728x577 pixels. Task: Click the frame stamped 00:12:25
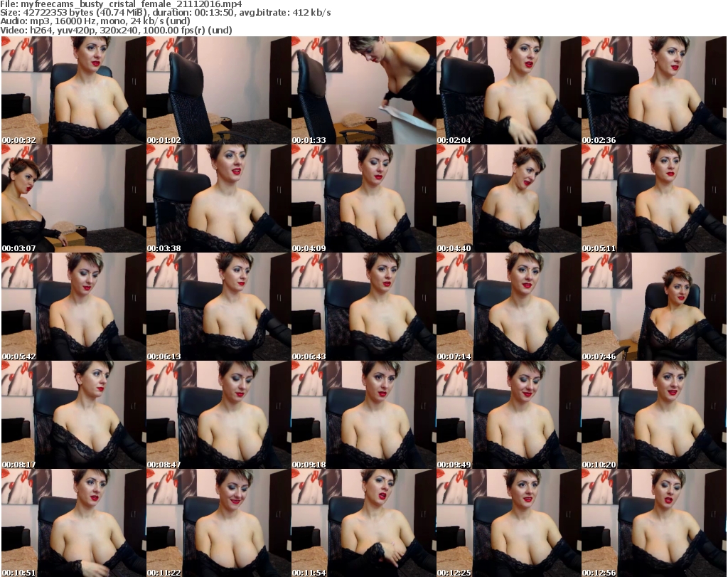(x=508, y=523)
